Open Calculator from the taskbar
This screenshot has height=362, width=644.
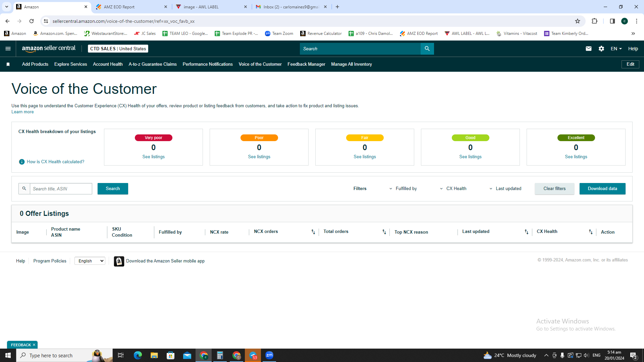coord(220,355)
